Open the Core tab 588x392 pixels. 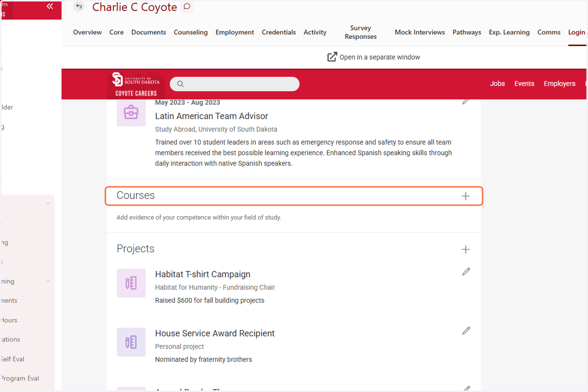point(117,32)
